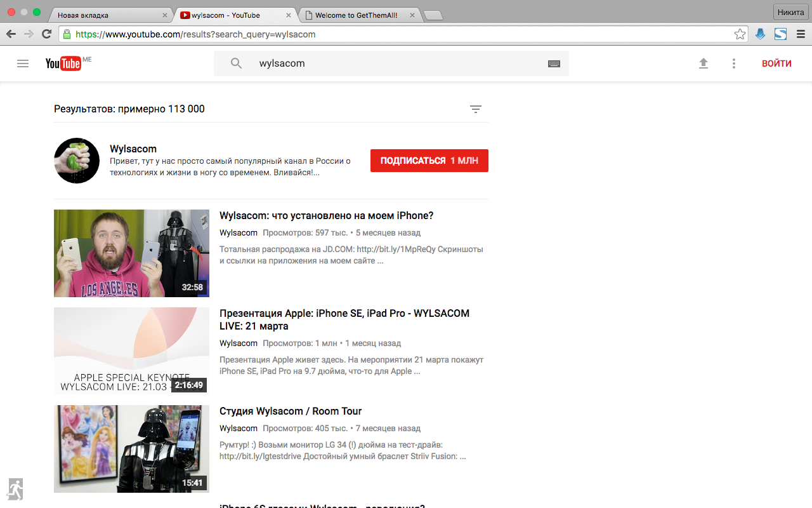Click Wylsacom channel name under Apple presentation video
Image resolution: width=812 pixels, height=508 pixels.
pos(239,344)
